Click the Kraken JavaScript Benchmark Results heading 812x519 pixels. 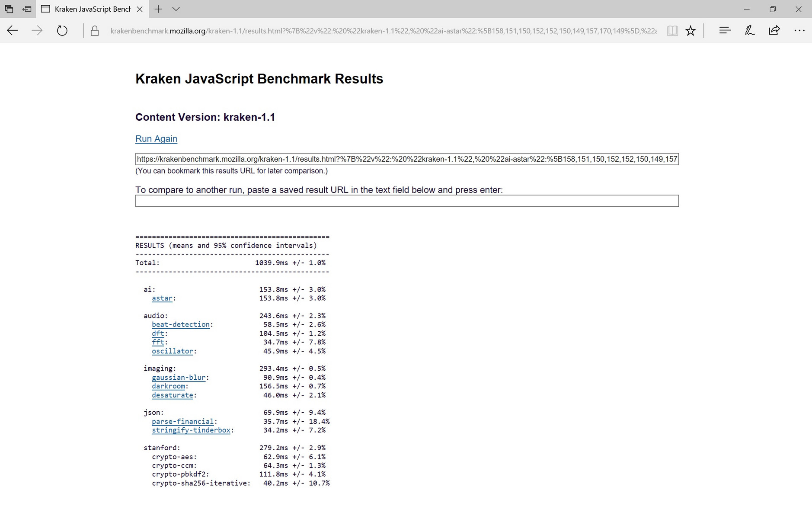coord(259,79)
